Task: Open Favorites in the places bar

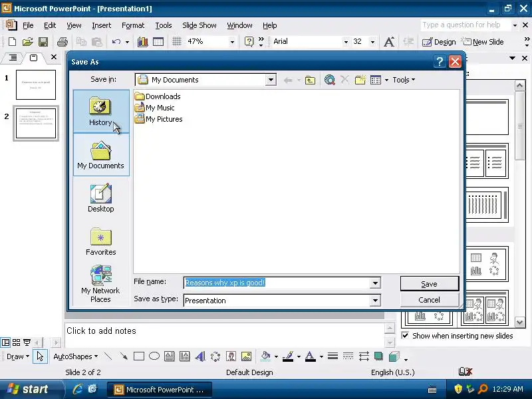Action: click(x=101, y=241)
